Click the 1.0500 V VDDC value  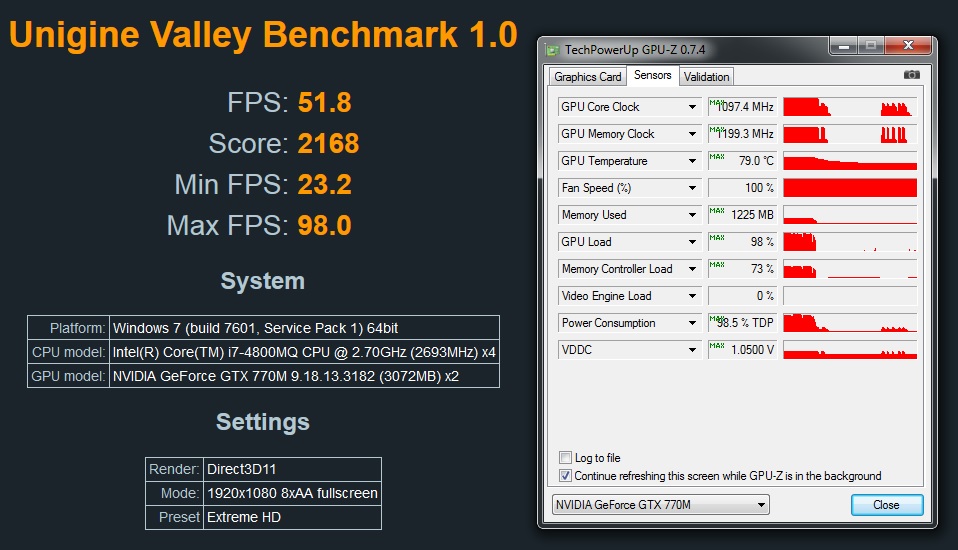tap(742, 350)
